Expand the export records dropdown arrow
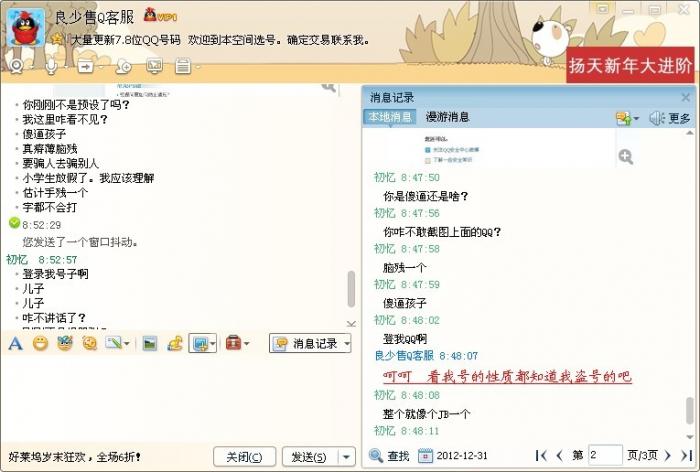Screen dimensions: 700x472 pyautogui.click(x=636, y=118)
